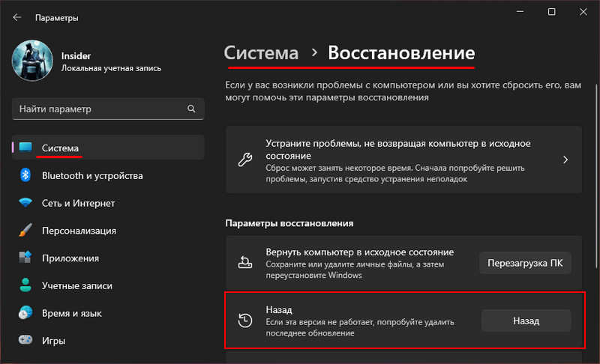Click the reset PC icon
Screen dimensions: 600x364
[x=245, y=263]
